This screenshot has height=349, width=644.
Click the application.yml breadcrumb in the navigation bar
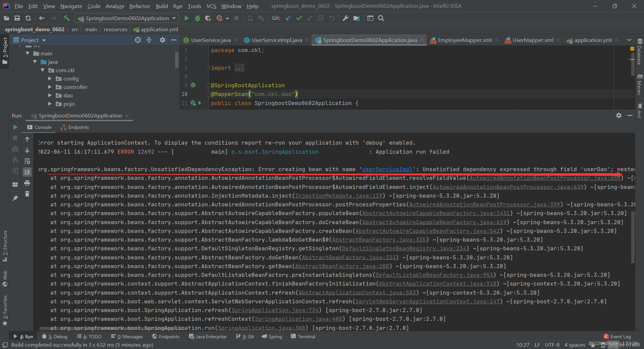click(156, 30)
